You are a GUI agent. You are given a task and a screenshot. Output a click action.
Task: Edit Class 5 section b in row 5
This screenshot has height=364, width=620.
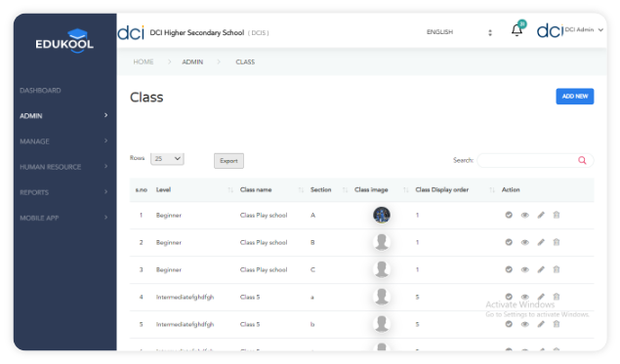click(x=541, y=324)
